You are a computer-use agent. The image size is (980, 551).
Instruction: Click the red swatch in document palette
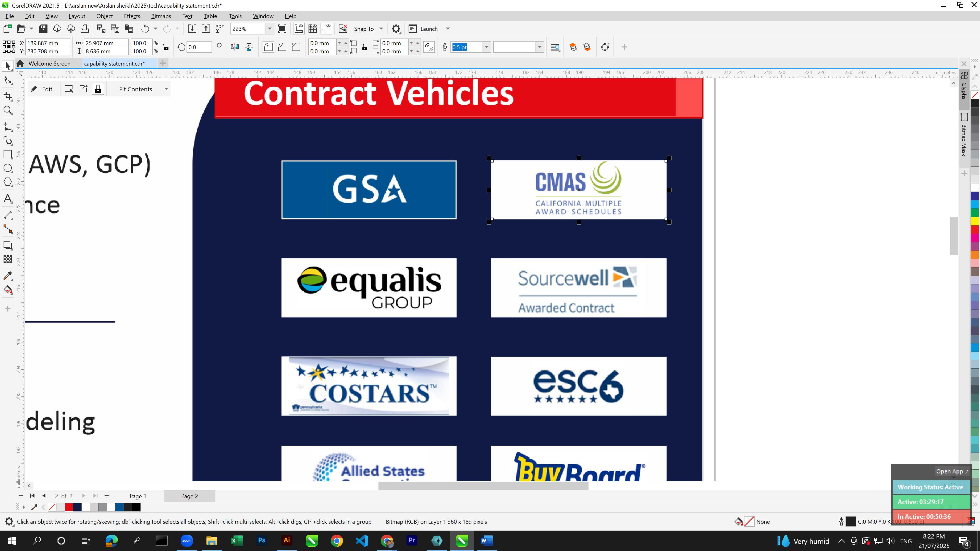coord(69,507)
